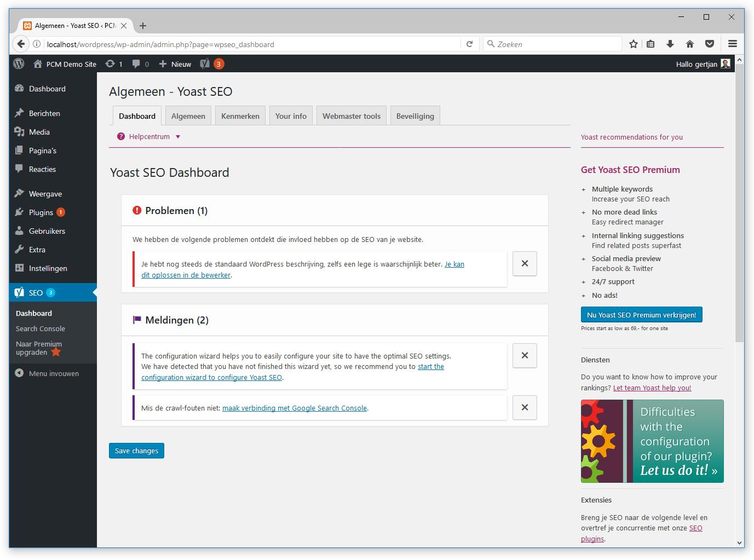754x560 pixels.
Task: Open the Firefox downloads arrow
Action: [x=670, y=44]
